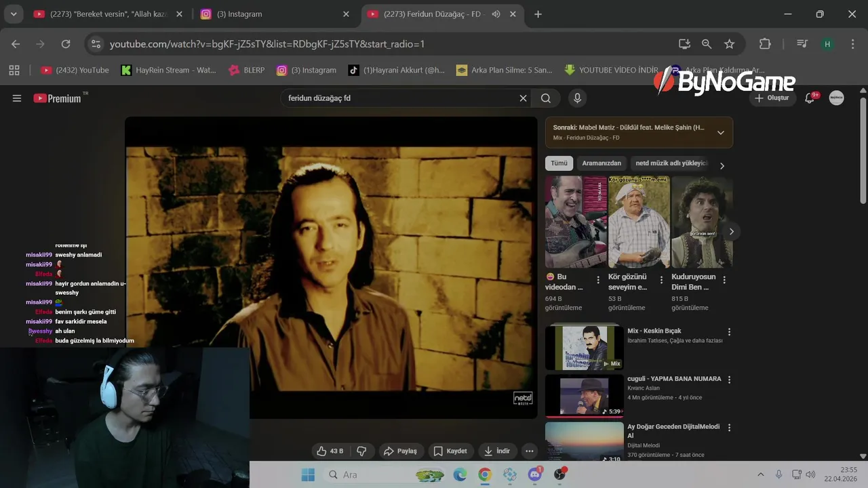Open more actions ellipsis under video

(x=530, y=451)
